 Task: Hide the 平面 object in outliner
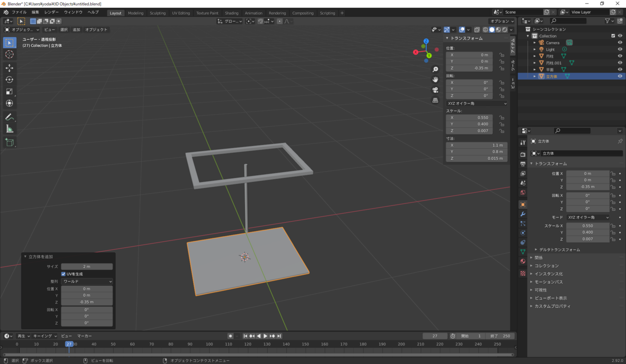coord(620,69)
